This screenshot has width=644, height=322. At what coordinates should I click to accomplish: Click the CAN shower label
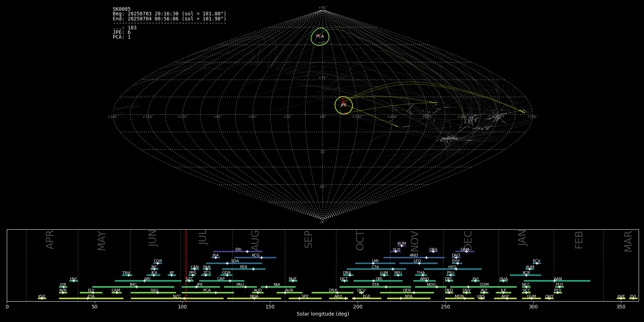195,267
